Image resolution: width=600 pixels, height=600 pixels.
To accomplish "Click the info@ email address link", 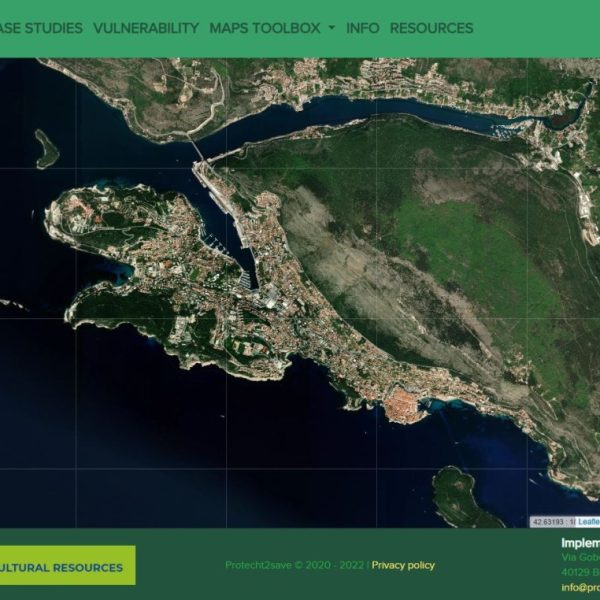I will pos(580,587).
